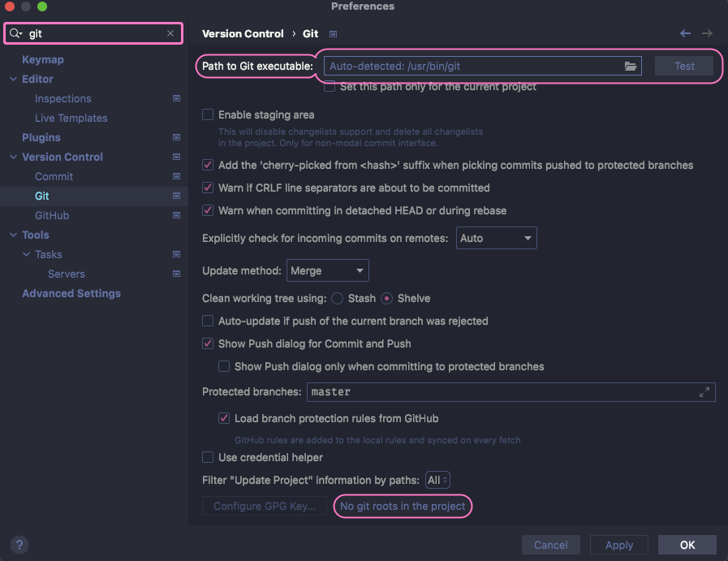This screenshot has height=561, width=728.
Task: Open Servers under Tasks
Action: (67, 274)
